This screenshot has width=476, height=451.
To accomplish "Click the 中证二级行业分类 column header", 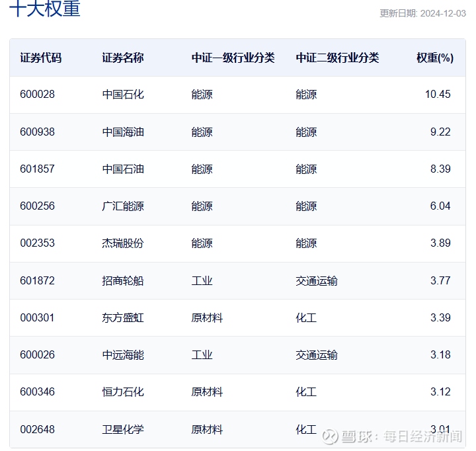I will [x=337, y=58].
